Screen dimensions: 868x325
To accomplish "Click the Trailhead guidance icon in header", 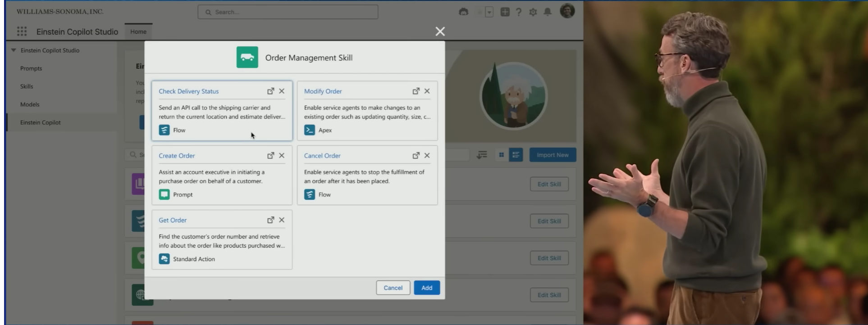I will [463, 12].
